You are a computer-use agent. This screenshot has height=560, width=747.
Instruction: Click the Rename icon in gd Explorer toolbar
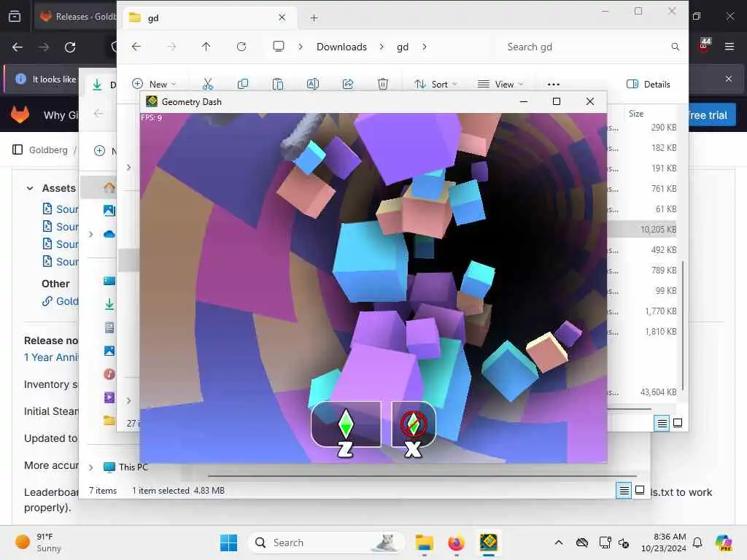[312, 85]
